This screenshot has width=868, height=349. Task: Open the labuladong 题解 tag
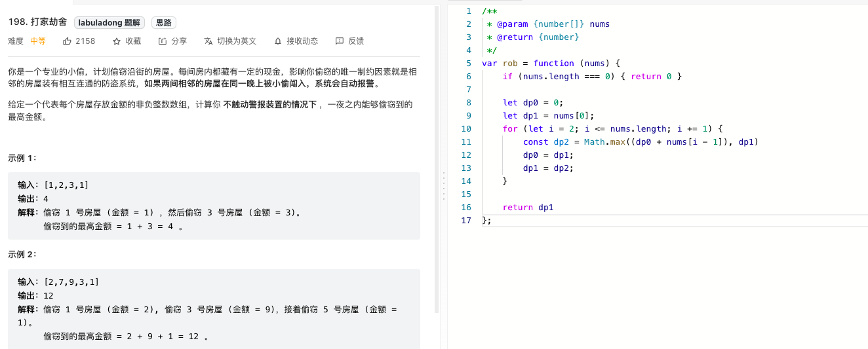point(109,23)
